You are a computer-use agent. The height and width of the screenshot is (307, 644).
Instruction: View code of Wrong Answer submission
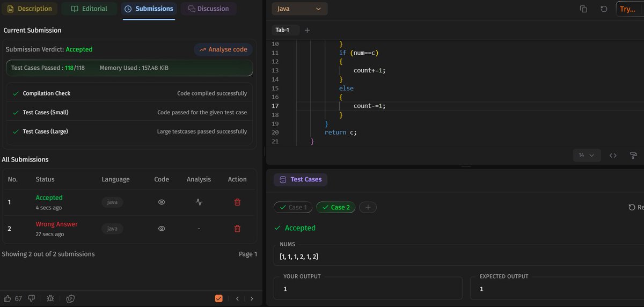(162, 228)
